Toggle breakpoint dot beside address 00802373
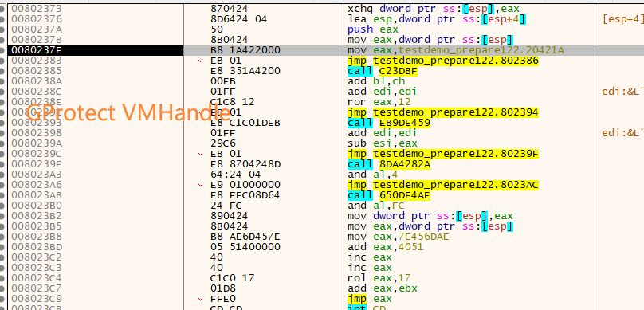 pyautogui.click(x=2, y=9)
